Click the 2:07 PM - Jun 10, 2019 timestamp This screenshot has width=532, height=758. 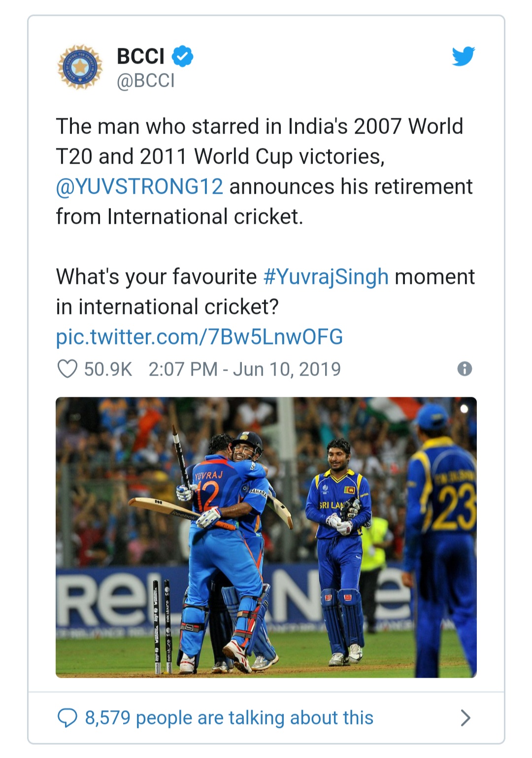(x=244, y=369)
